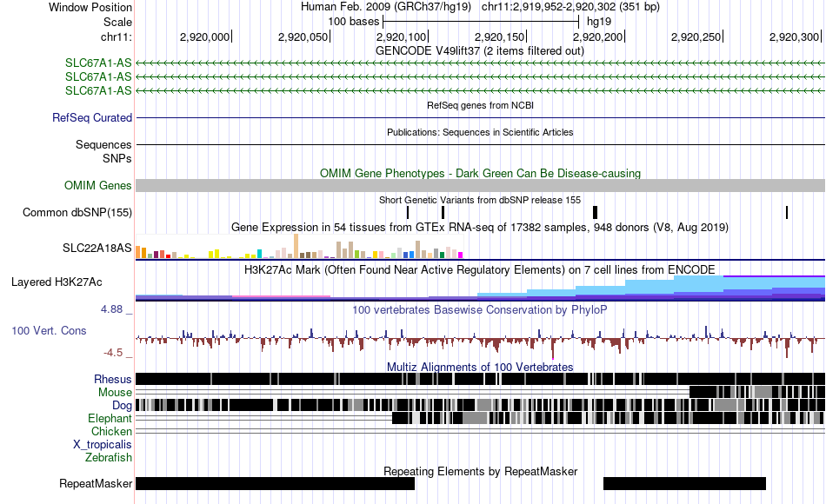Open Repeating Elements by RepeatMasker title
The width and height of the screenshot is (826, 504).
point(480,471)
